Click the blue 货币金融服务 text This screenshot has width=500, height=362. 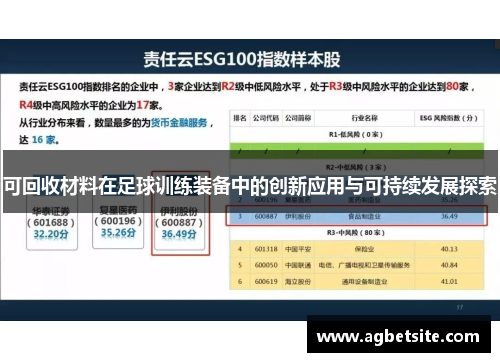pos(179,123)
